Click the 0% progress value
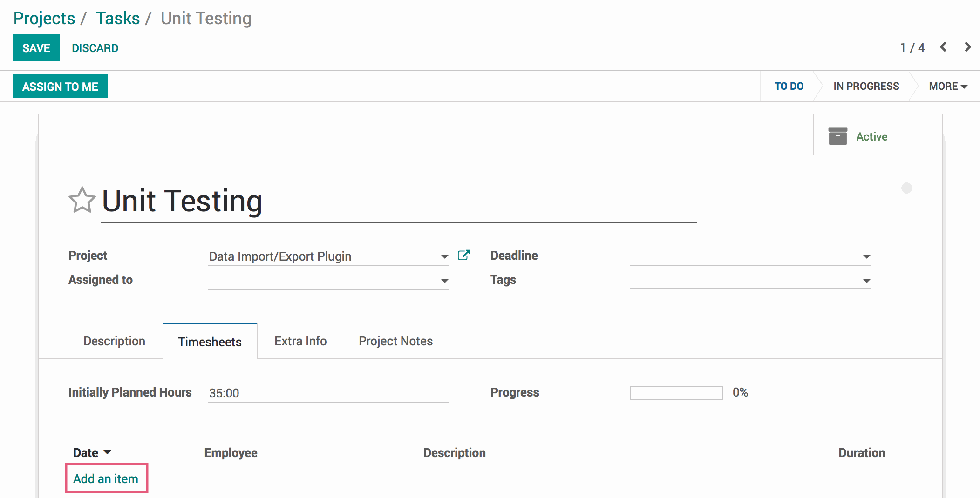Screen dimensions: 980x498 pyautogui.click(x=740, y=392)
